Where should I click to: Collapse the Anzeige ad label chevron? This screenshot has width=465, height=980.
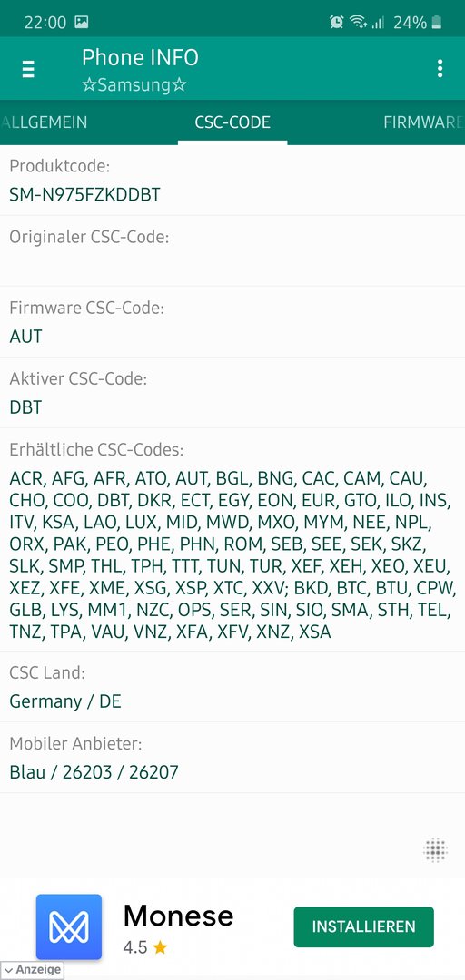tap(8, 970)
